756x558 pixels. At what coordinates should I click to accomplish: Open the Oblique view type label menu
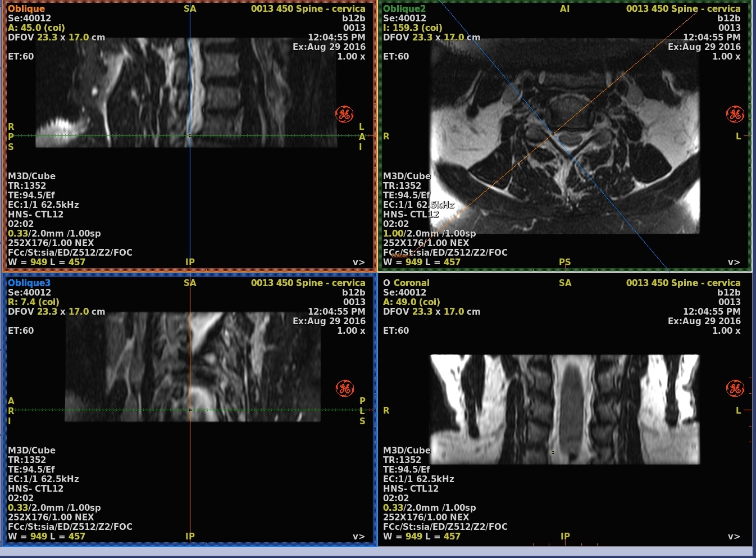tap(26, 8)
